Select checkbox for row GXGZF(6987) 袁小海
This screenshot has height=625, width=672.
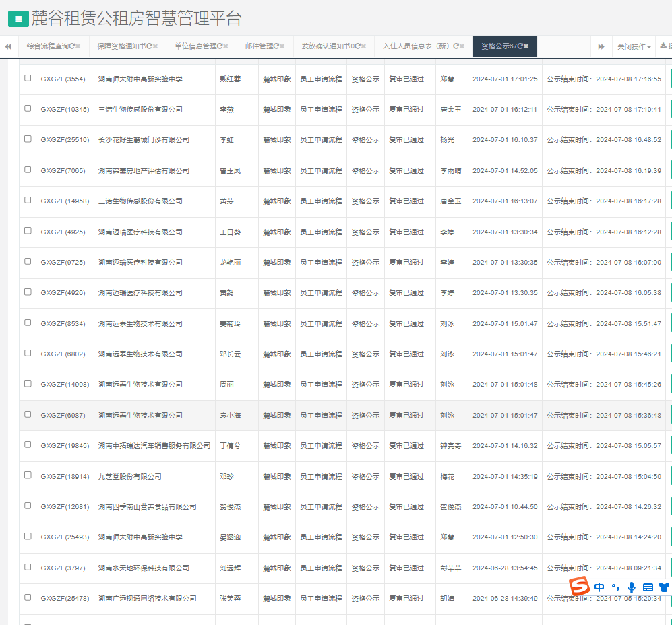point(28,414)
